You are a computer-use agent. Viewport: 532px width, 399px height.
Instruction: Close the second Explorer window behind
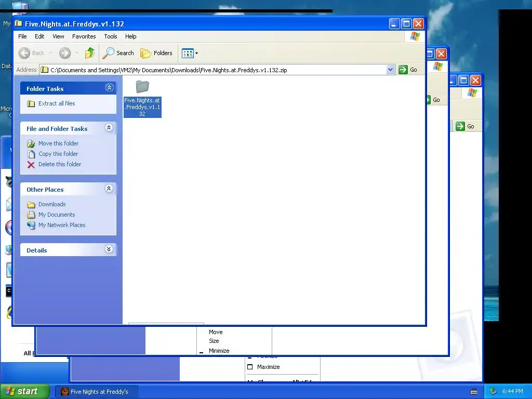[x=441, y=54]
